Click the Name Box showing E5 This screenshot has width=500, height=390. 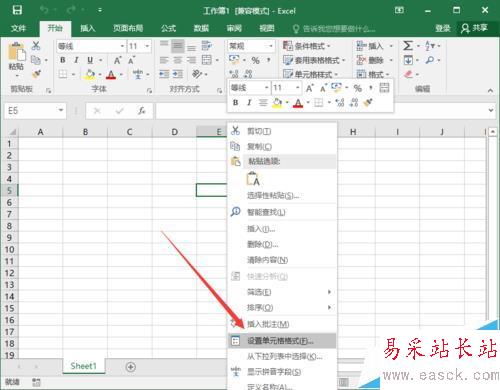tap(30, 110)
